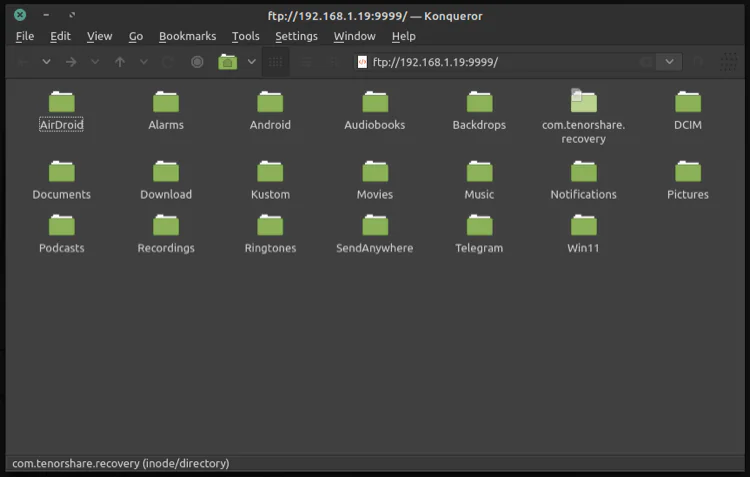The height and width of the screenshot is (477, 750).
Task: Open the Edit menu
Action: (x=60, y=36)
